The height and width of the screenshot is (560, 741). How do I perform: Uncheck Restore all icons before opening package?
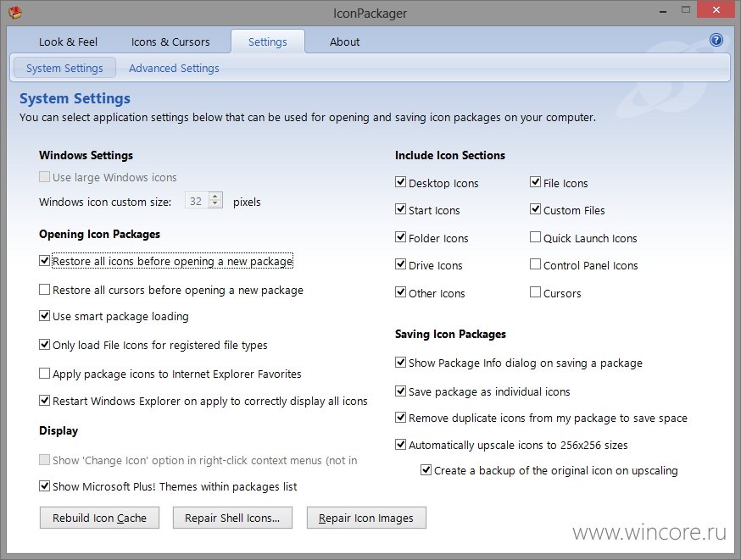point(44,261)
